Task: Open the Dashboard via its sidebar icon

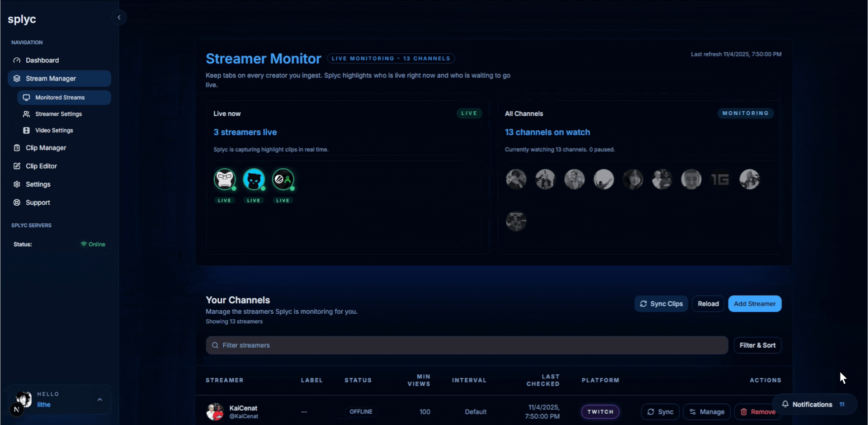Action: point(17,60)
